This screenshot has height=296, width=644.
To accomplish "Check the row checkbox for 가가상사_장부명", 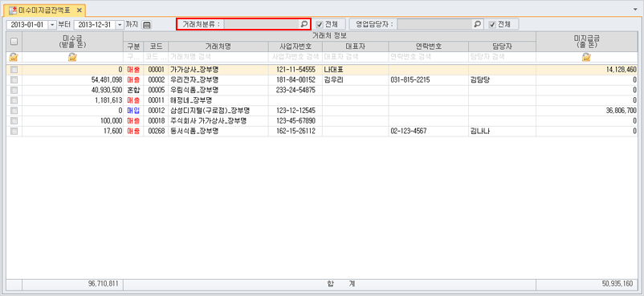I will pos(14,71).
